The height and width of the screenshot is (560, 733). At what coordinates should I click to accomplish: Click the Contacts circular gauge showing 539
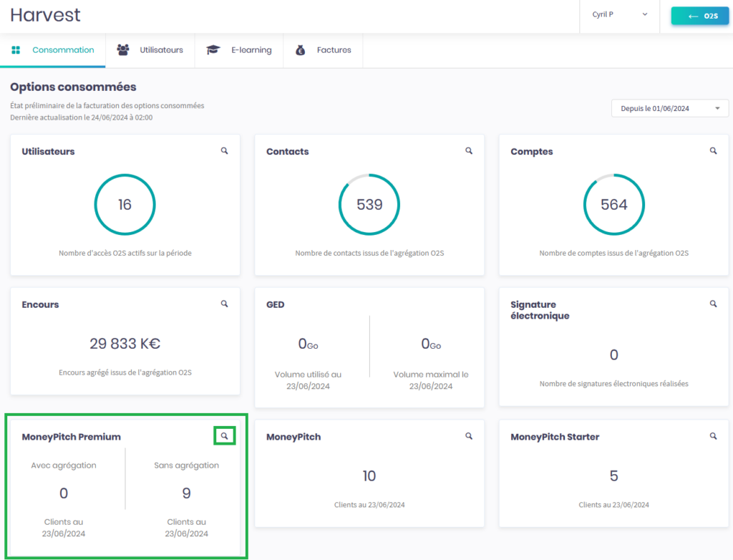click(x=369, y=205)
